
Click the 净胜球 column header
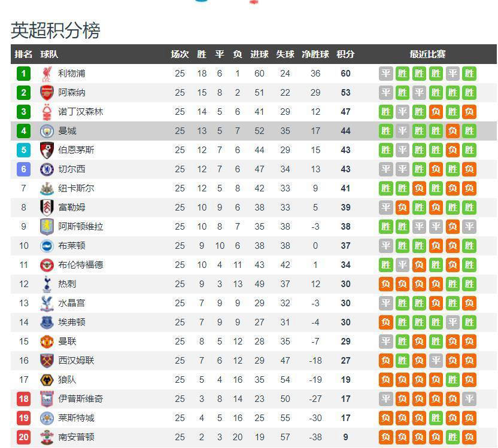click(x=315, y=54)
